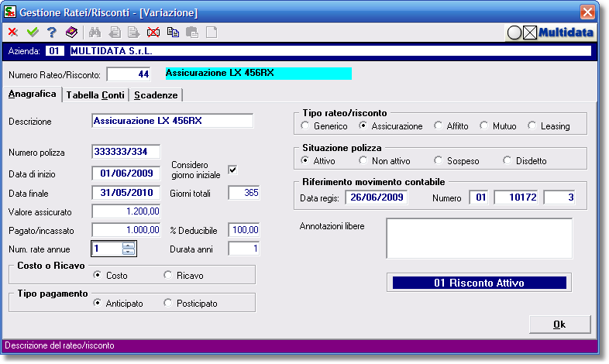Click the Numero field containing 10172
Screen dimensions: 609x364
(x=516, y=197)
